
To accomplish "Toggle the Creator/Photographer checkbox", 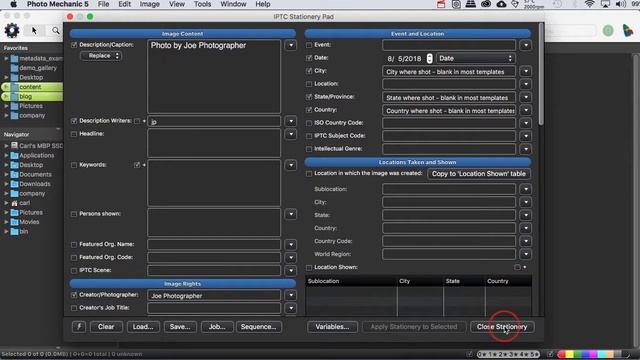I will coord(74,295).
